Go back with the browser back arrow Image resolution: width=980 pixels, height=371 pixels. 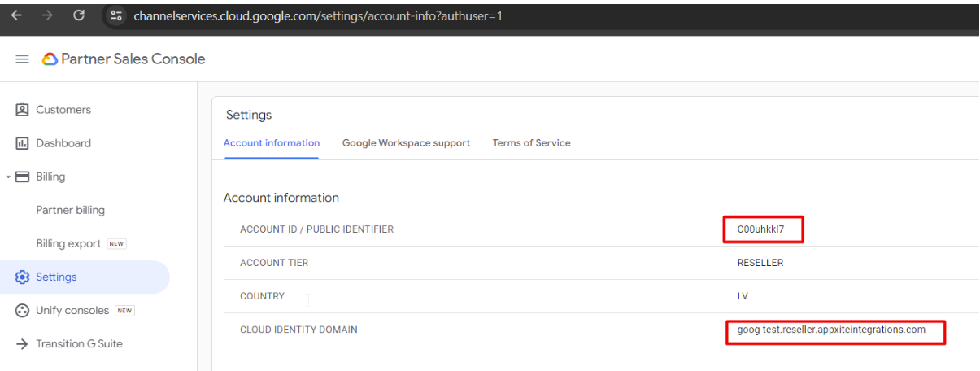[17, 15]
